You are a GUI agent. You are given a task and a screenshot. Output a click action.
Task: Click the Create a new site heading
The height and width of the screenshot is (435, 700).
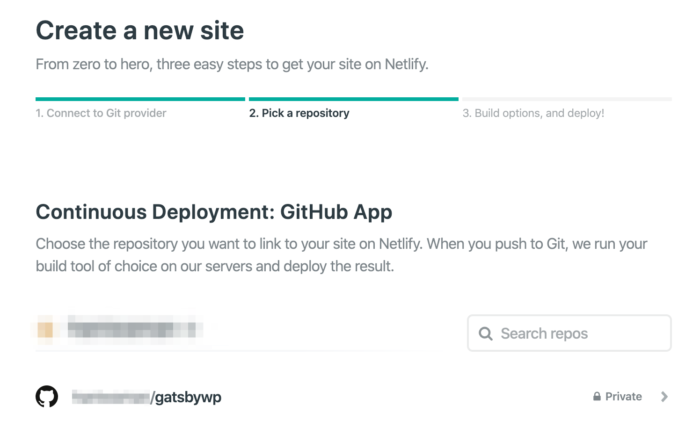140,30
